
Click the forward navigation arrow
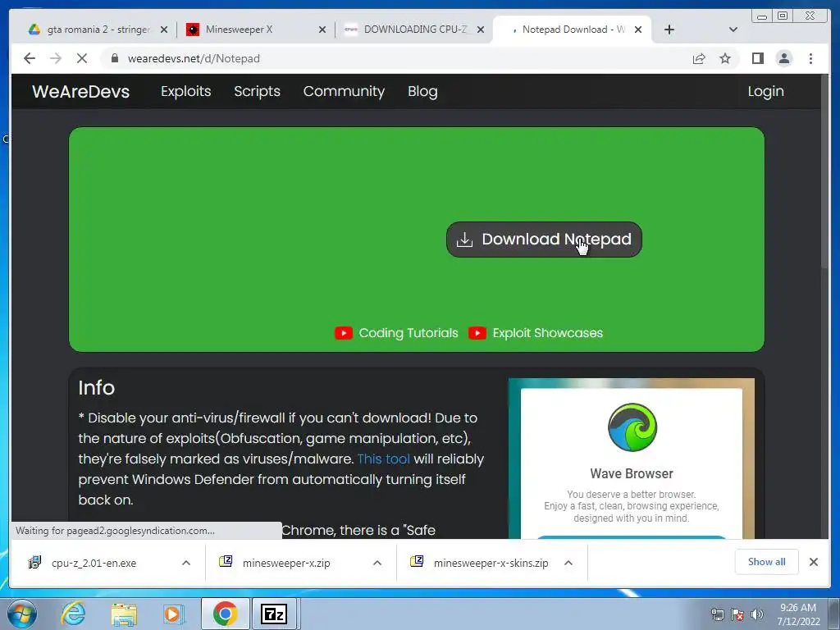[x=56, y=58]
